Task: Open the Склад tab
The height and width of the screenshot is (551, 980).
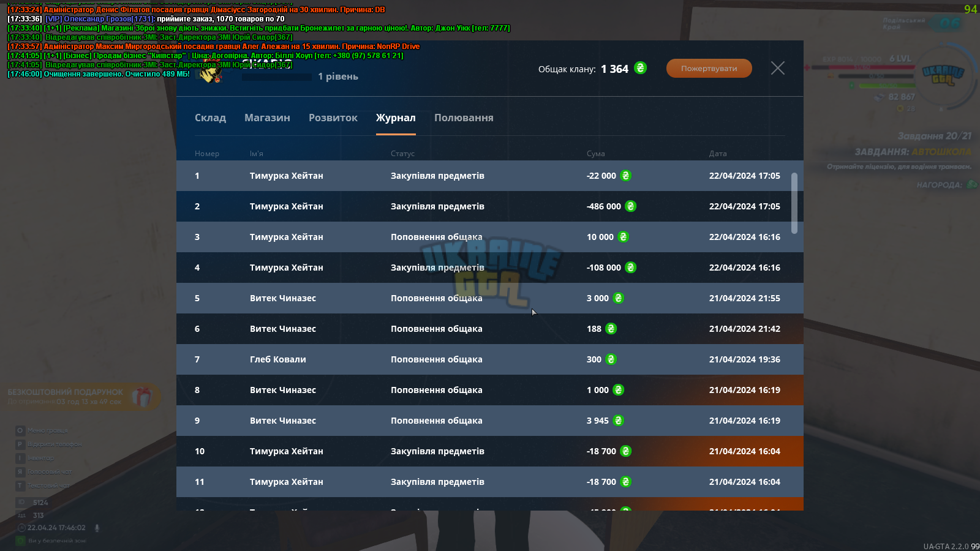Action: click(x=210, y=118)
